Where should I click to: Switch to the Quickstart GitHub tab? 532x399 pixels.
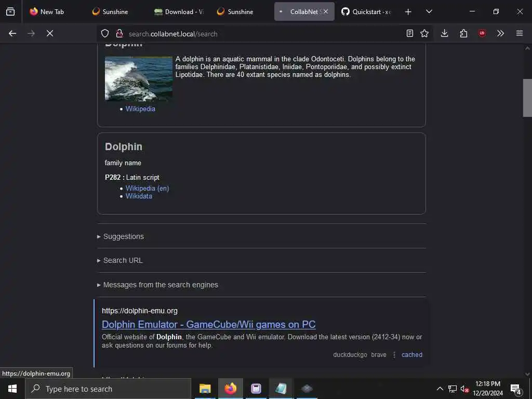pyautogui.click(x=366, y=11)
